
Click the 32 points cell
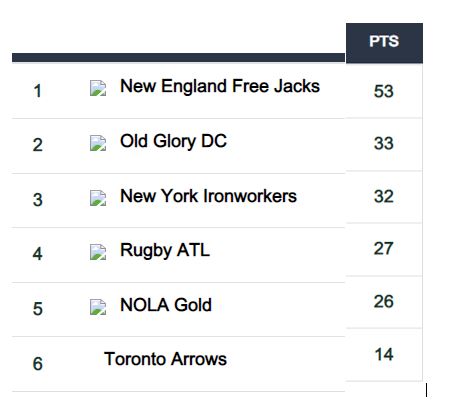coord(384,196)
